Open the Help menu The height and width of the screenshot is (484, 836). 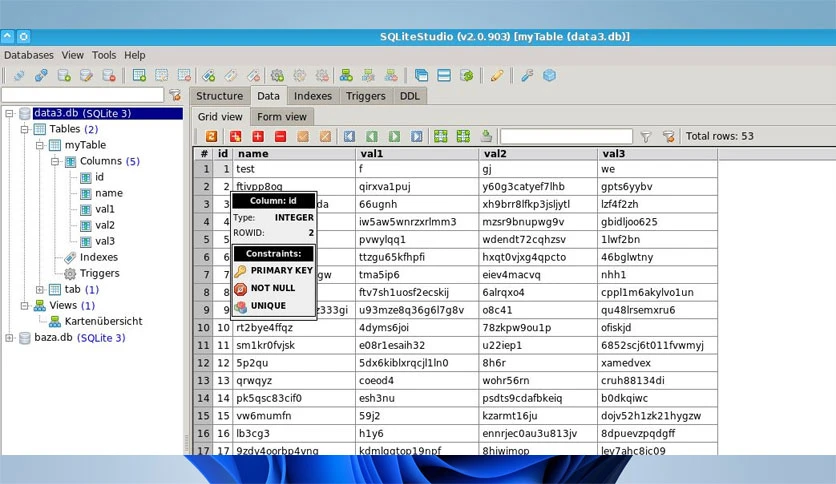pos(135,55)
